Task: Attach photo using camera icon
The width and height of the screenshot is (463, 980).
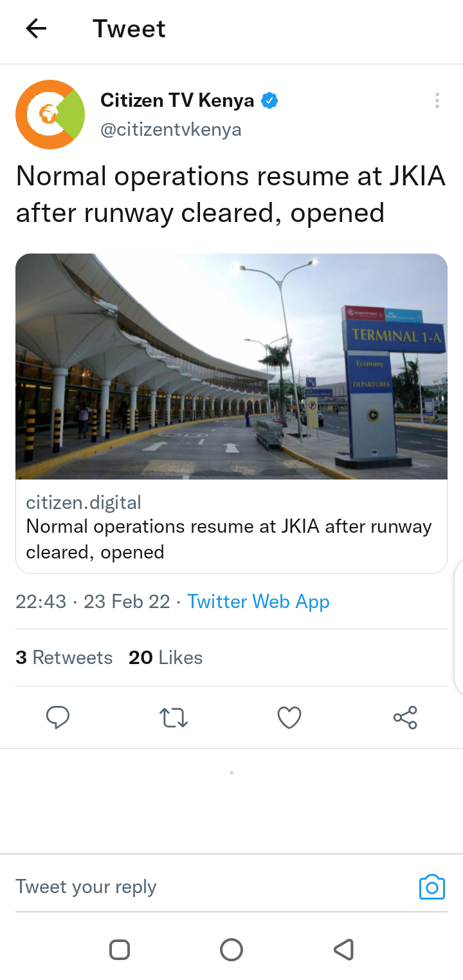Action: point(432,887)
